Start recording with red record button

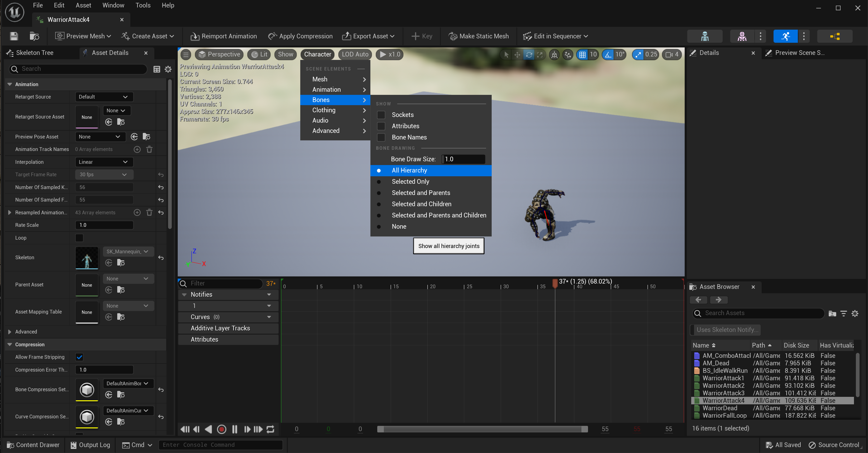(221, 429)
